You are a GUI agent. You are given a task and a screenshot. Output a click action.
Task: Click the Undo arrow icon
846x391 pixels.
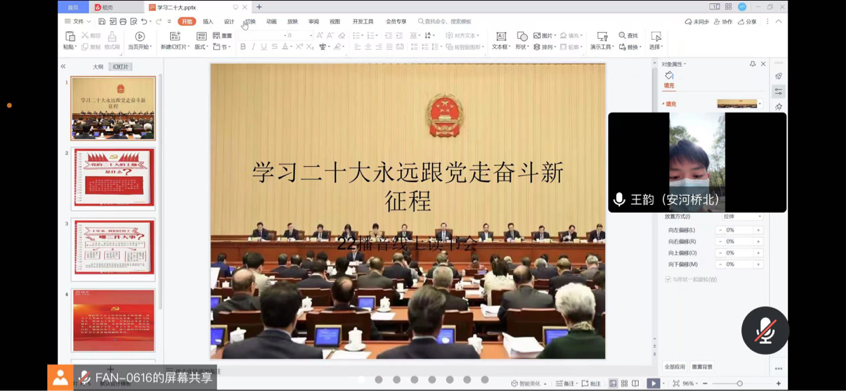144,22
